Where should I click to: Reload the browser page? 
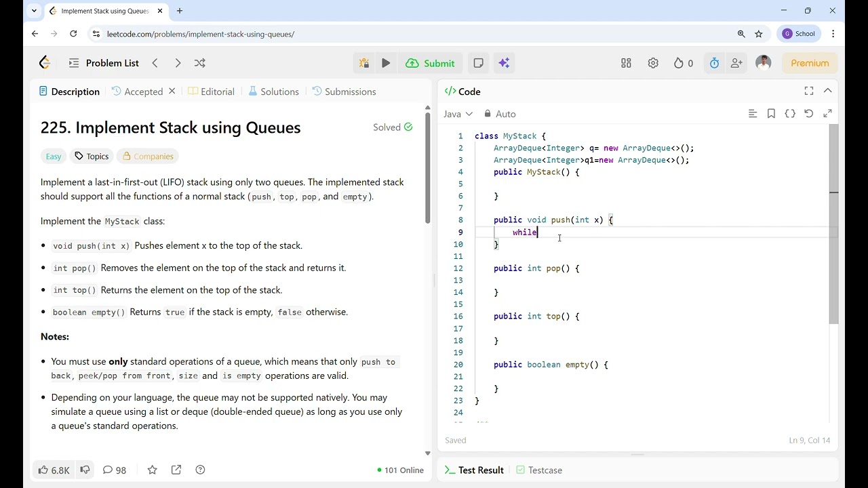coord(73,34)
